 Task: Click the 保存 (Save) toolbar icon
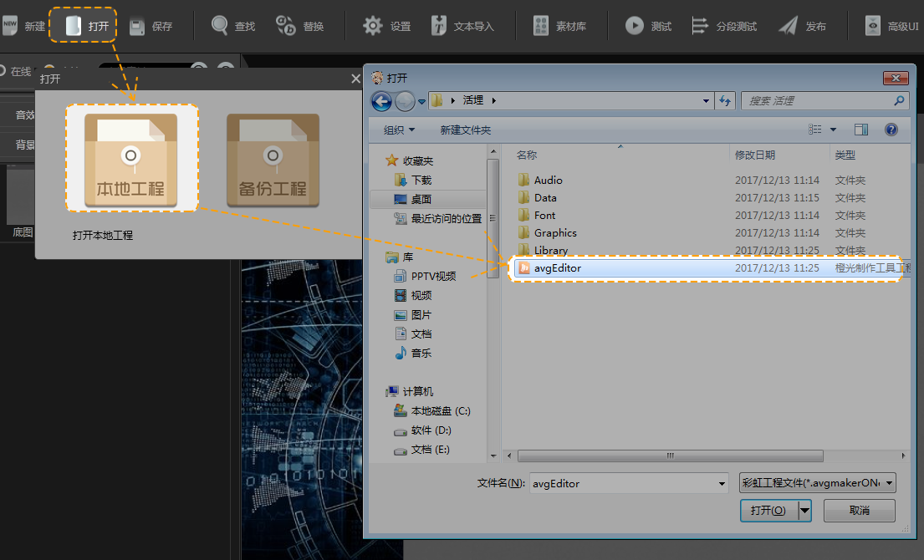[x=137, y=26]
